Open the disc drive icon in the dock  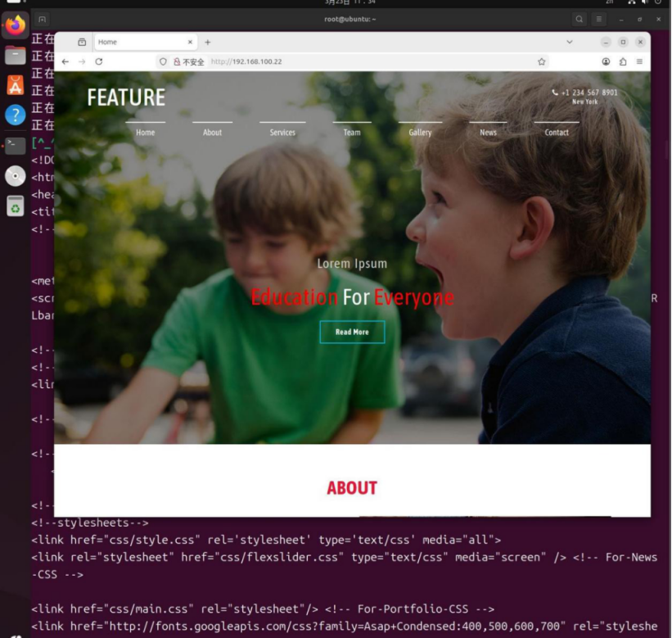tap(16, 176)
